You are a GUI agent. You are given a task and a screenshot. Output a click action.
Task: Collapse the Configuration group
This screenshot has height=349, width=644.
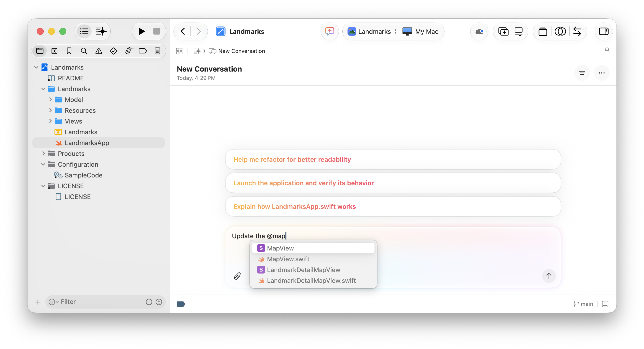click(43, 164)
